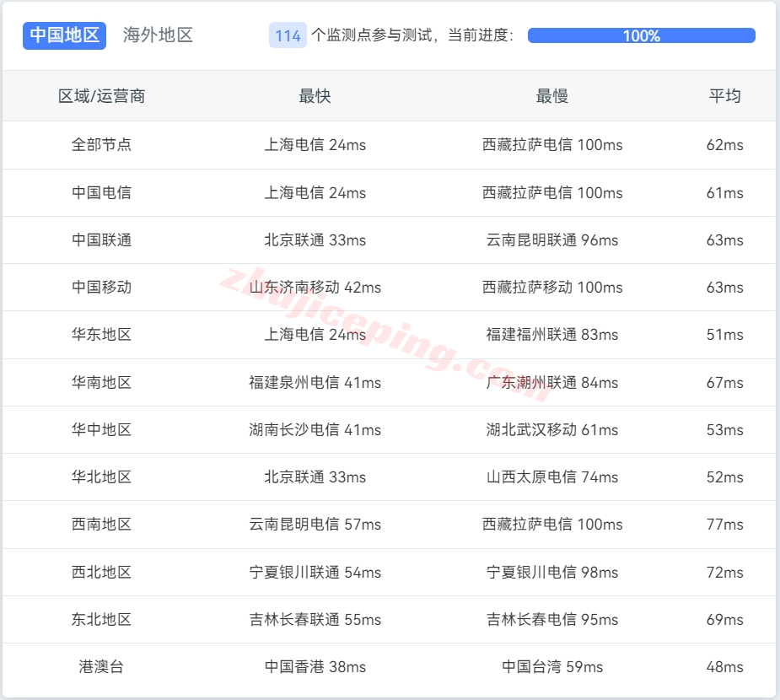This screenshot has width=780, height=700.
Task: Select the 中国联通 row label
Action: pyautogui.click(x=101, y=240)
